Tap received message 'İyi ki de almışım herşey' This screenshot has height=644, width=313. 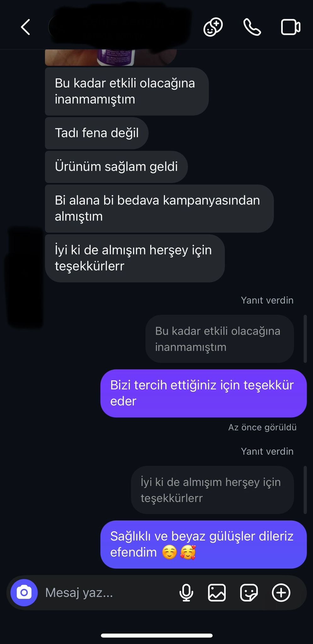coord(135,258)
